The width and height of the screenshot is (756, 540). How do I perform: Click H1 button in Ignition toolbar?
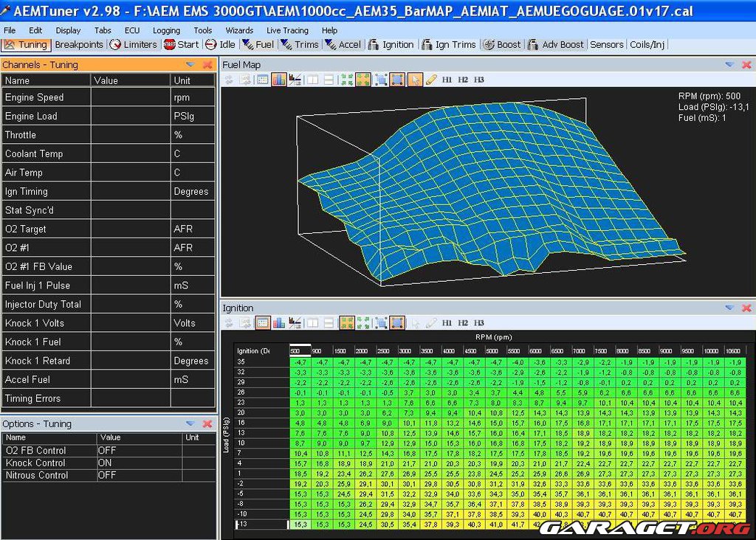(447, 323)
